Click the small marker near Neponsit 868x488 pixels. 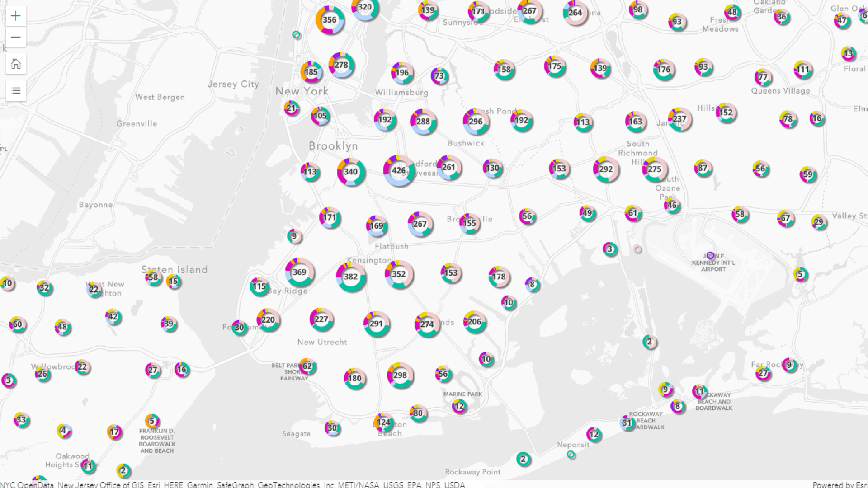(571, 455)
